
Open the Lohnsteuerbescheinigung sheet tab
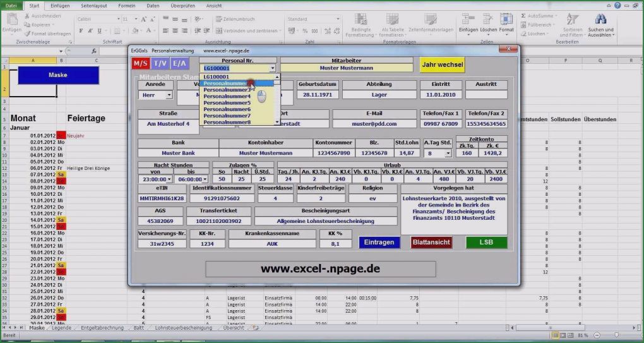click(184, 328)
